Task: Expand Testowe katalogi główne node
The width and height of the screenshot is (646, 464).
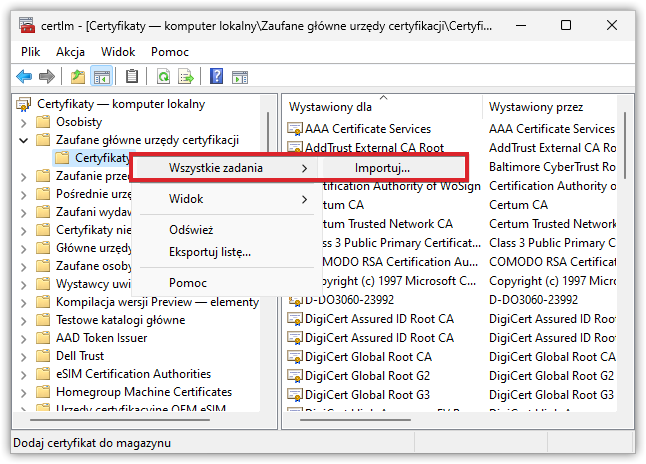Action: [23, 321]
